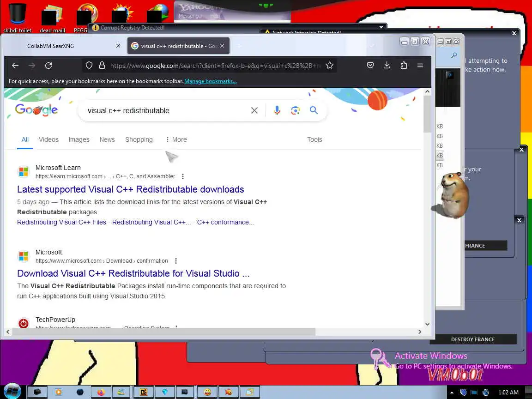Go back using the browser back arrow
The width and height of the screenshot is (532, 399).
15,66
